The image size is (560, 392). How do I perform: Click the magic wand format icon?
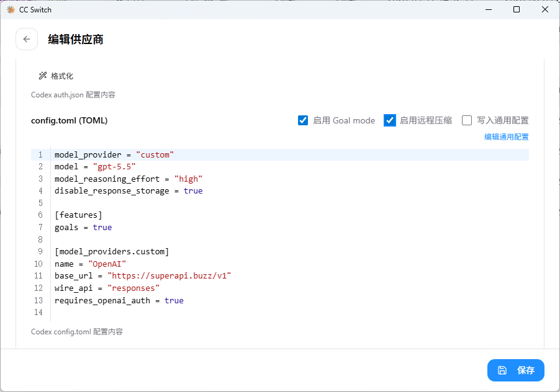43,76
